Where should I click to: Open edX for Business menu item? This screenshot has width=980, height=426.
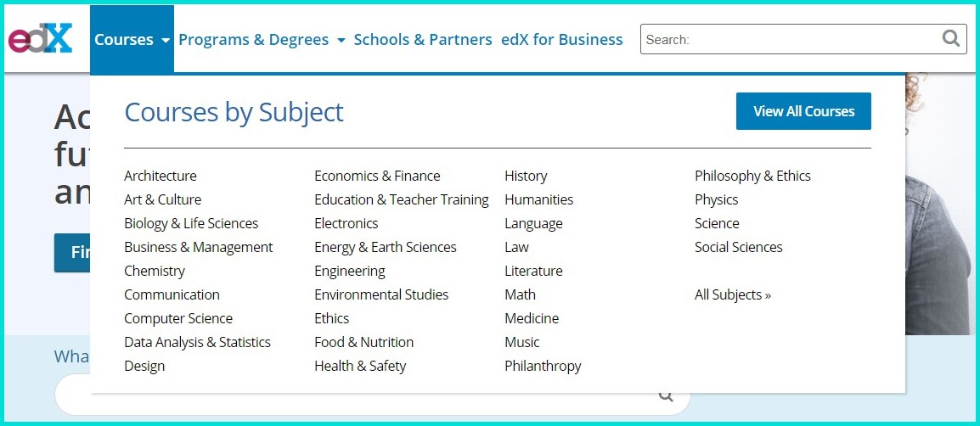pos(561,39)
